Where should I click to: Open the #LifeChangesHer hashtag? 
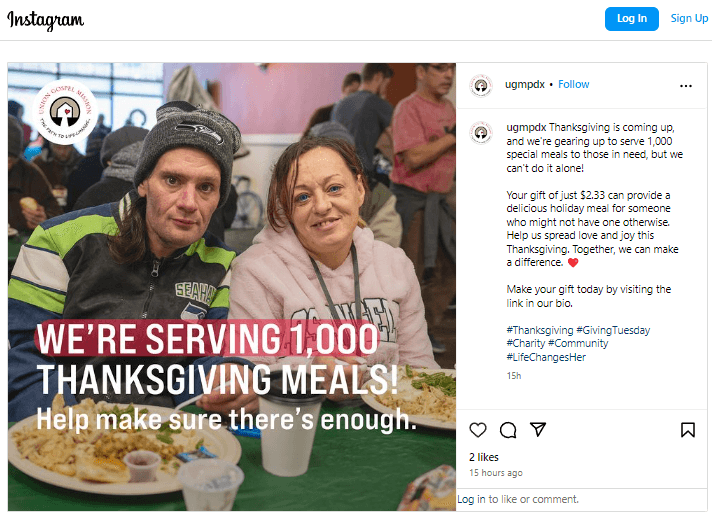click(x=546, y=357)
